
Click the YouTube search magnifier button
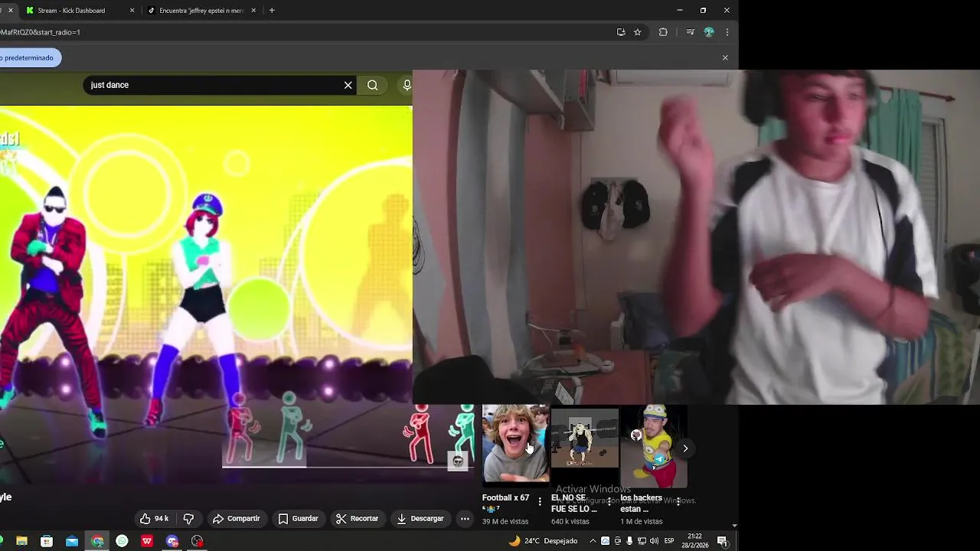point(373,85)
